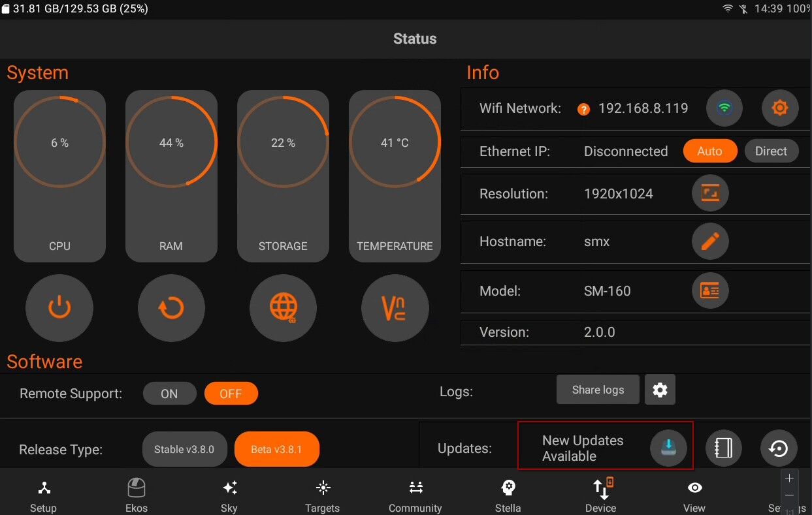This screenshot has height=515, width=812.
Task: Click the clock showing 14:39
Action: click(768, 9)
